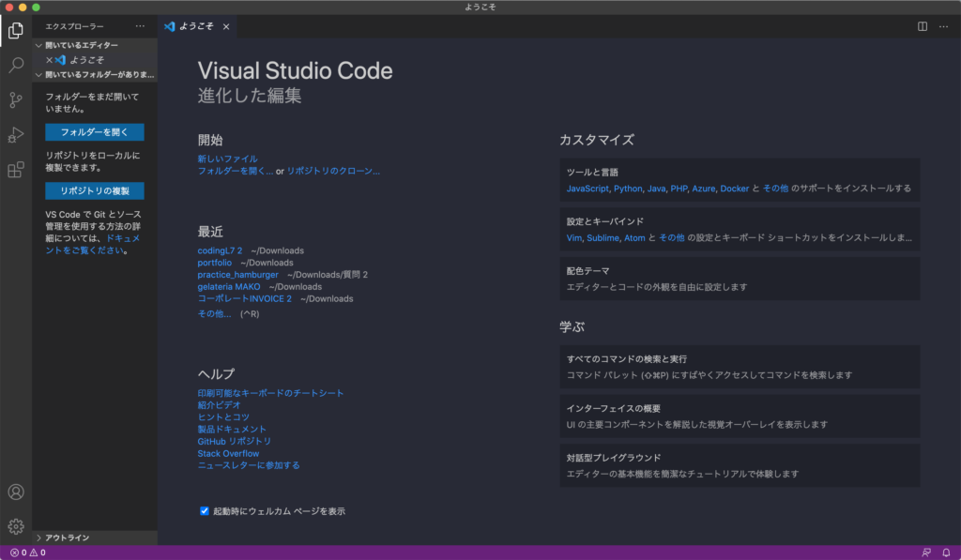This screenshot has height=560, width=961.
Task: Open editor more actions ellipsis
Action: coord(943,26)
